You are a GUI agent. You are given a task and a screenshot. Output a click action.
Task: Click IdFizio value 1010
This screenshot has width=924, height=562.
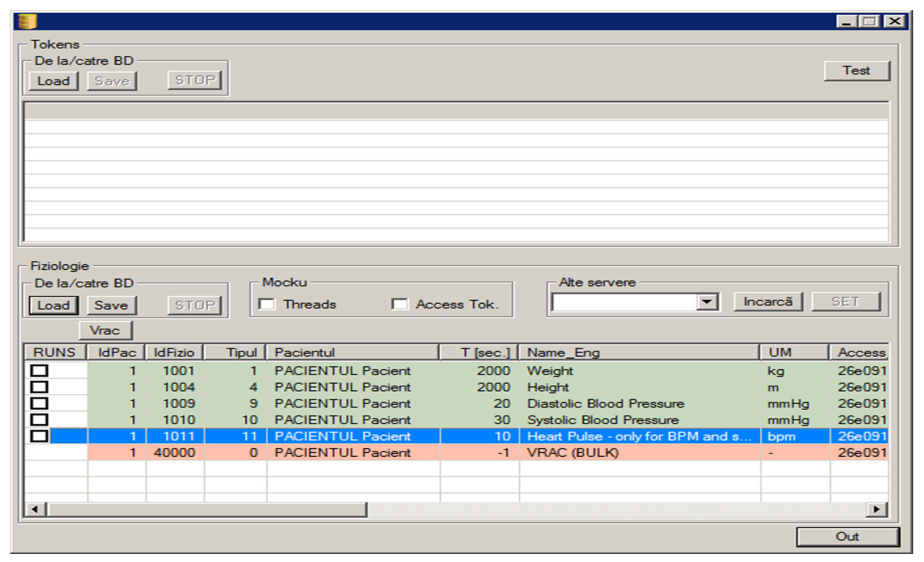click(175, 420)
